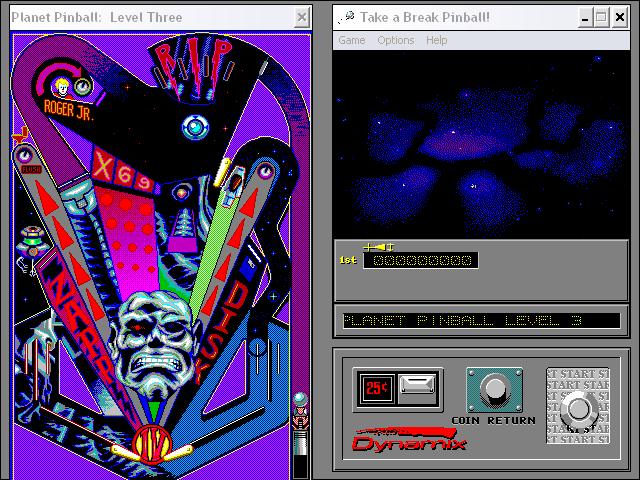Click the red-yellow IV emblem between flippers

[x=152, y=444]
